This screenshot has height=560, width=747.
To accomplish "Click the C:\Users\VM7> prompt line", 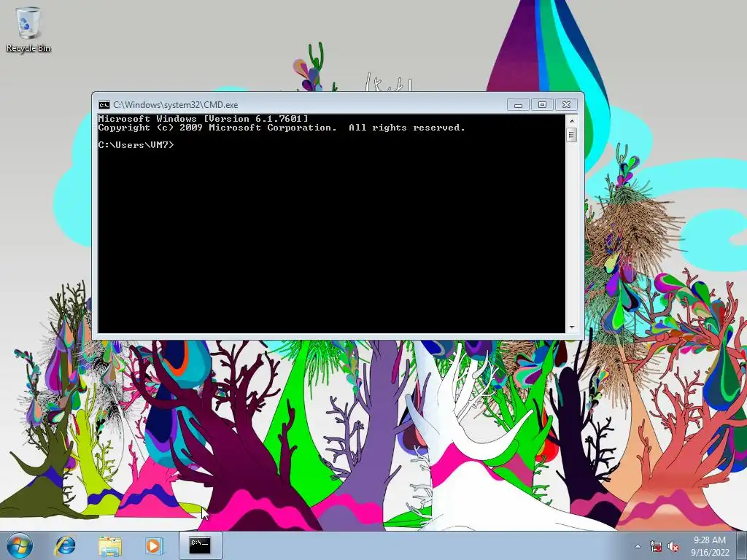I will 136,145.
